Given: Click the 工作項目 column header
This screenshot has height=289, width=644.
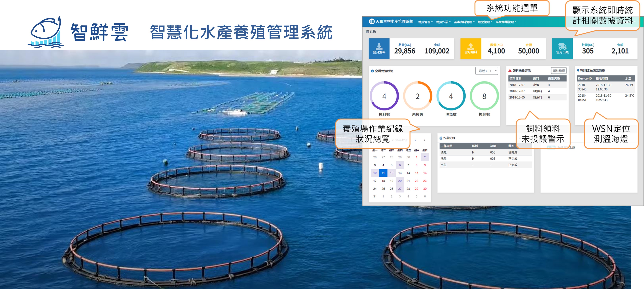Looking at the screenshot, I should pyautogui.click(x=447, y=146).
